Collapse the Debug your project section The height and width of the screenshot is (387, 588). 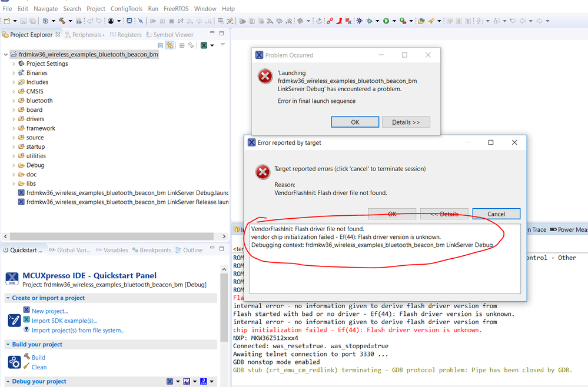point(8,381)
